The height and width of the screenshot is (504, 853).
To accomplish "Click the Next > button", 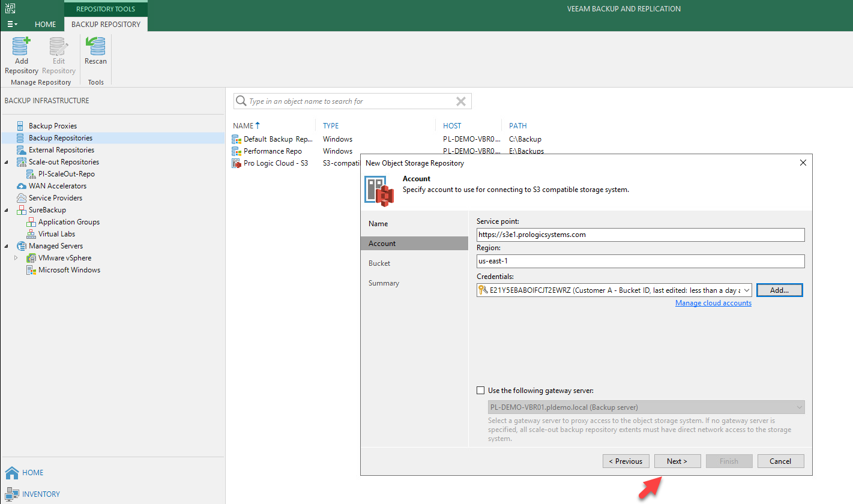I will pyautogui.click(x=677, y=461).
